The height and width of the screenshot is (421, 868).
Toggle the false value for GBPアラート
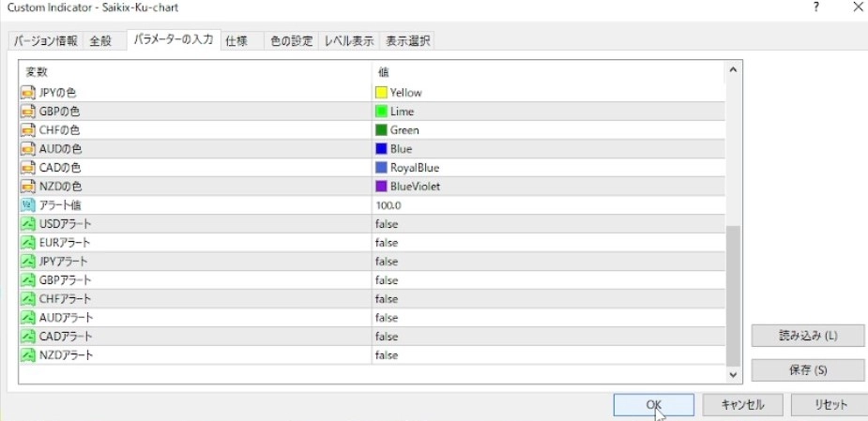click(x=387, y=280)
